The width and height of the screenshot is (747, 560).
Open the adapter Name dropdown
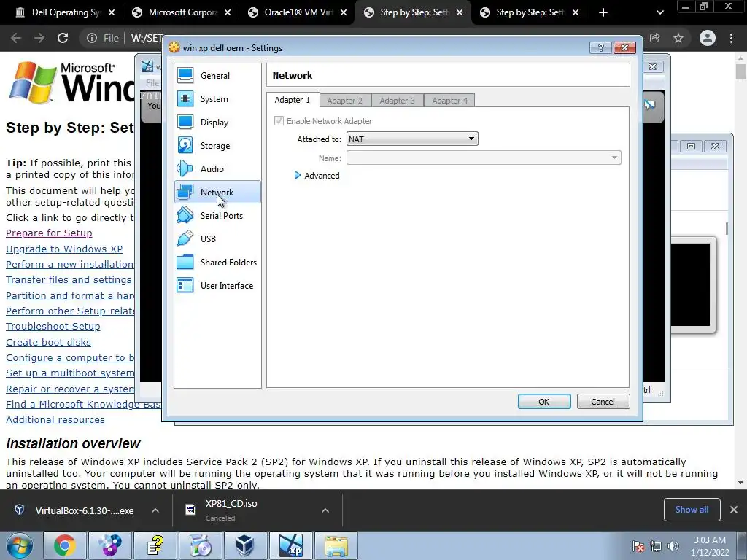pos(484,157)
